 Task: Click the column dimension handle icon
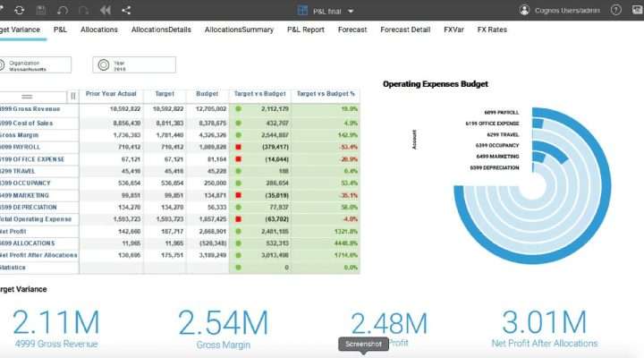pyautogui.click(x=73, y=96)
